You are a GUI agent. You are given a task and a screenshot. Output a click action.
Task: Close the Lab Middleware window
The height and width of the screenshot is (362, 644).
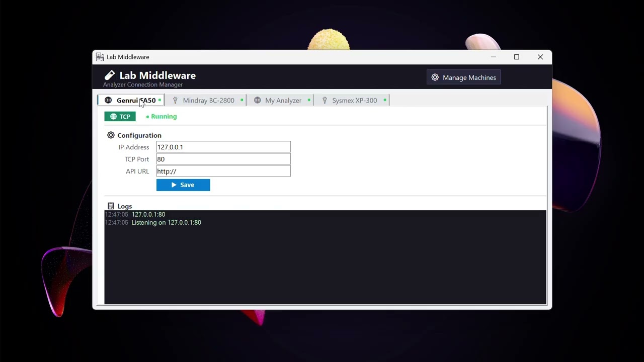pyautogui.click(x=540, y=57)
